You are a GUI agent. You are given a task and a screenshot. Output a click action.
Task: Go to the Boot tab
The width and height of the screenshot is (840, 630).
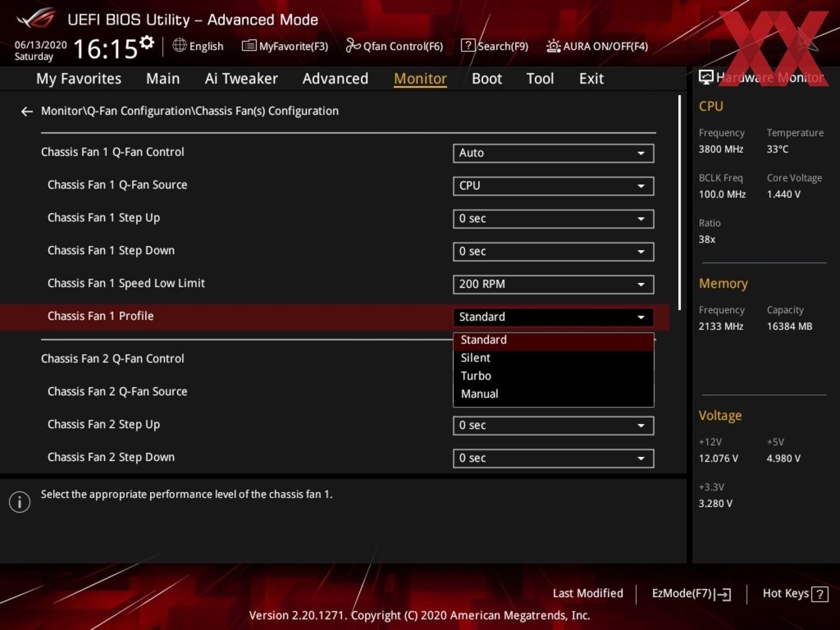487,78
